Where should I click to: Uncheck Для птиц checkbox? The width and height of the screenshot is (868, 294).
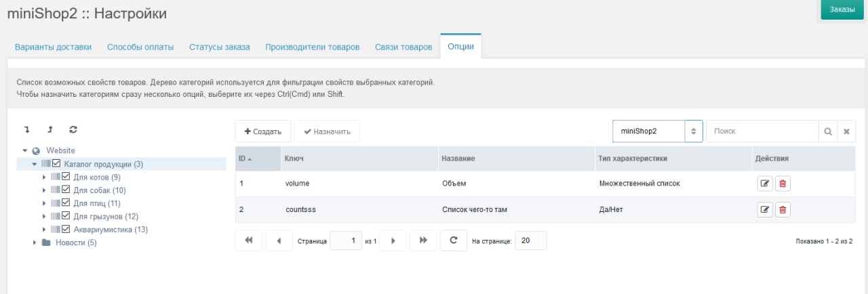coord(66,203)
